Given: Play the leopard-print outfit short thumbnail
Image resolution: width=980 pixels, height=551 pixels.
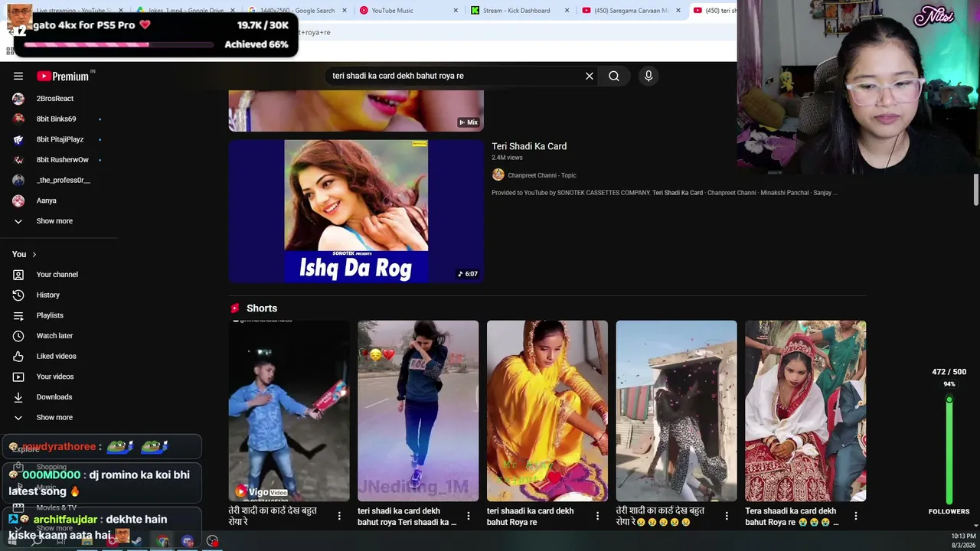Looking at the screenshot, I should coord(677,411).
